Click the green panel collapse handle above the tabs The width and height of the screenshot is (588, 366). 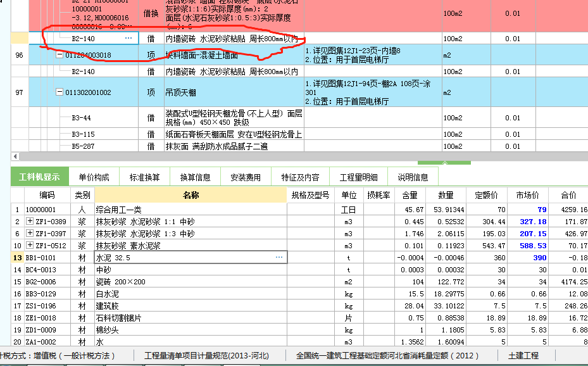coord(444,163)
